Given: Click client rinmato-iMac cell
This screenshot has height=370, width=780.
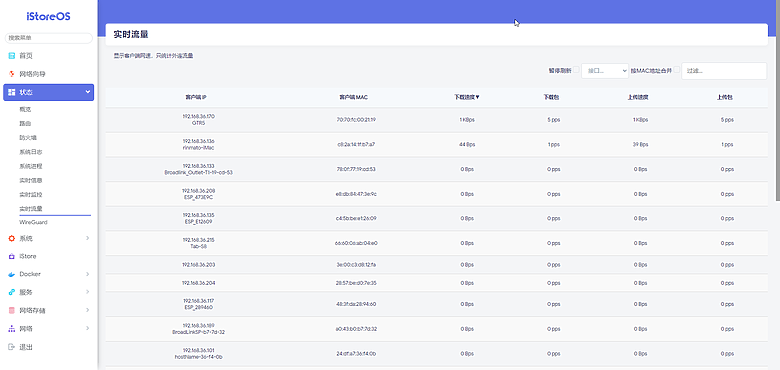Looking at the screenshot, I should click(198, 144).
